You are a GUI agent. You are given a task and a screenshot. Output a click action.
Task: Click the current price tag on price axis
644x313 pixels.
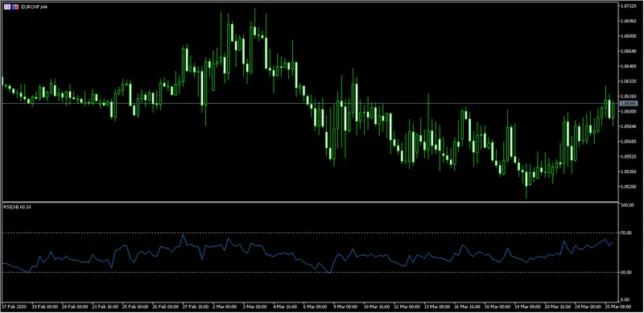[x=629, y=104]
